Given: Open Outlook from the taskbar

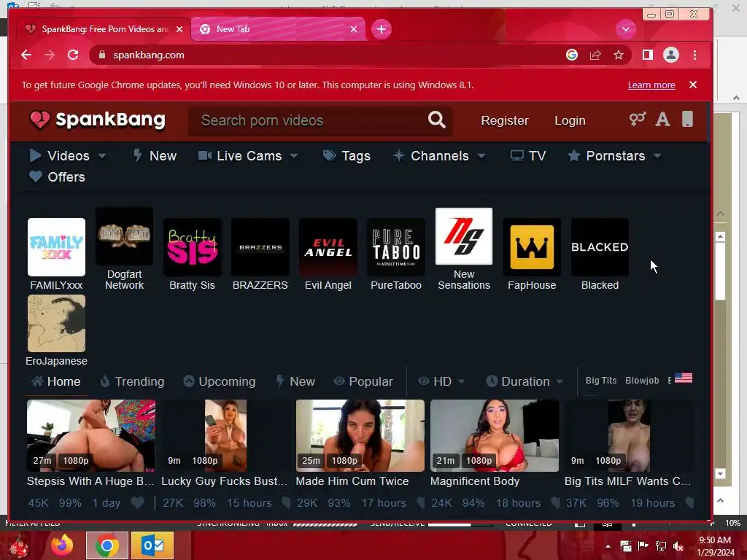Looking at the screenshot, I should click(152, 545).
